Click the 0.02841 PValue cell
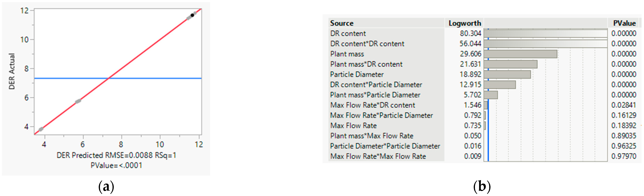The height and width of the screenshot is (196, 644). tap(623, 105)
